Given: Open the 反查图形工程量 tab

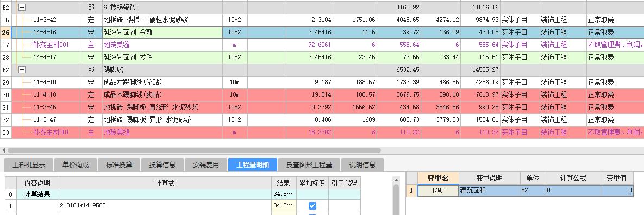Looking at the screenshot, I should point(309,165).
